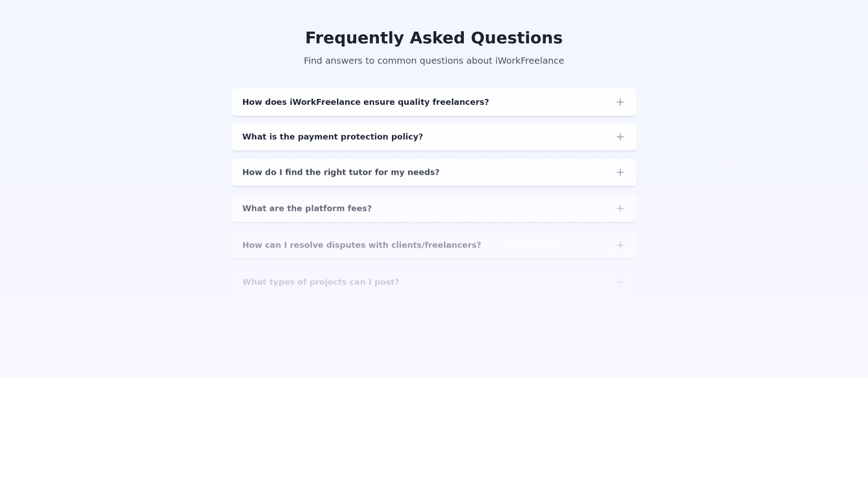This screenshot has height=488, width=868.
Task: Click 'How does iWorkFreelance ensure quality freelancers?' text
Action: click(365, 102)
